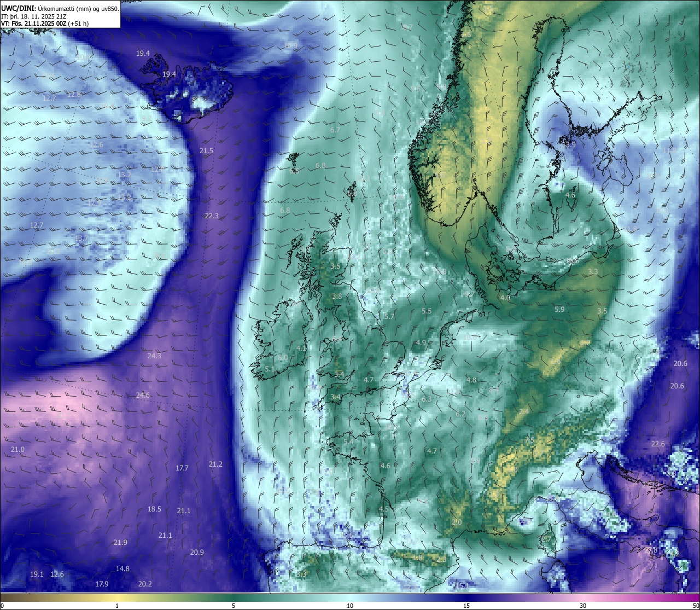Click the 4.9 value on the map

(x=421, y=343)
